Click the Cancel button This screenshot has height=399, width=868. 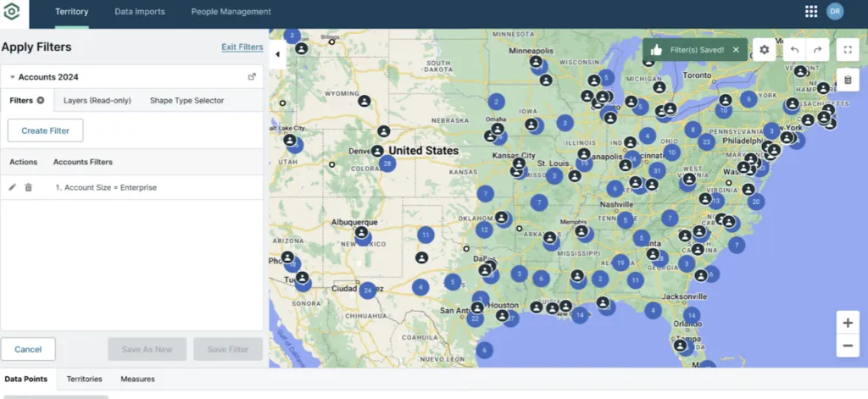28,349
